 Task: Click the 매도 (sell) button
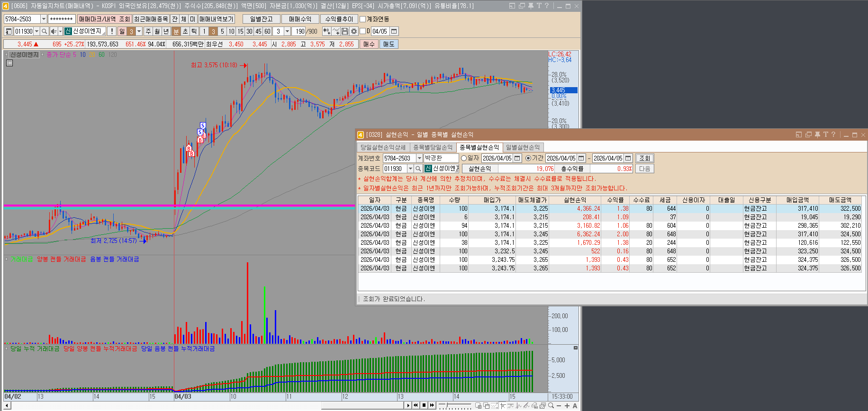coord(389,44)
